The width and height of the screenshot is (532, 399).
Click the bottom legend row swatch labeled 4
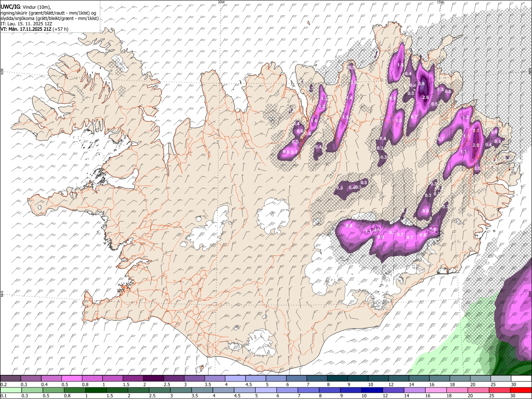click(x=224, y=390)
